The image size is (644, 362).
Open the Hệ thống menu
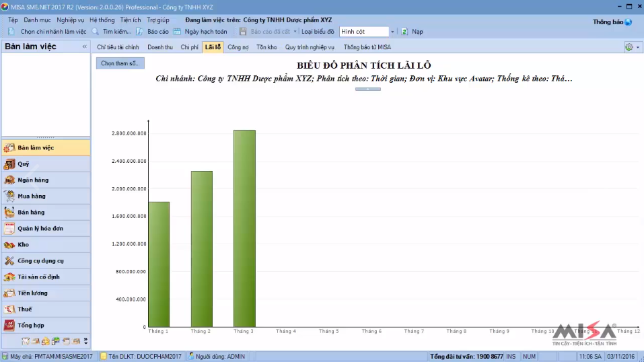(102, 20)
